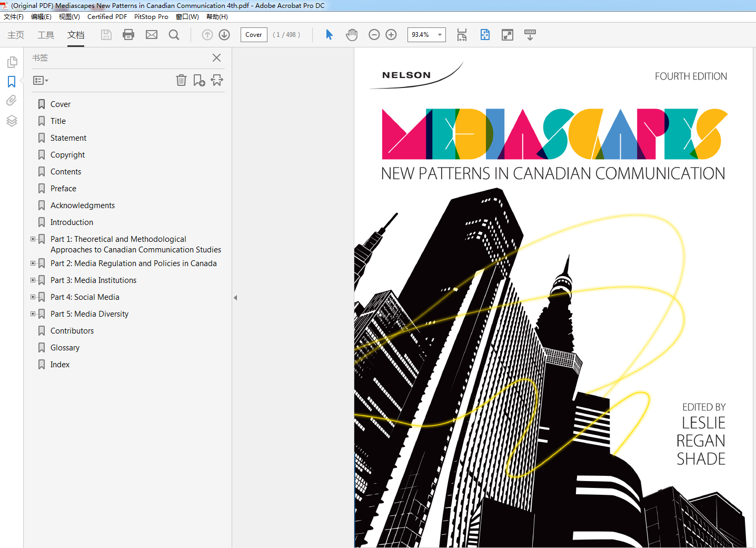Jump to the Contents bookmark
Viewport: 756px width, 548px height.
66,172
